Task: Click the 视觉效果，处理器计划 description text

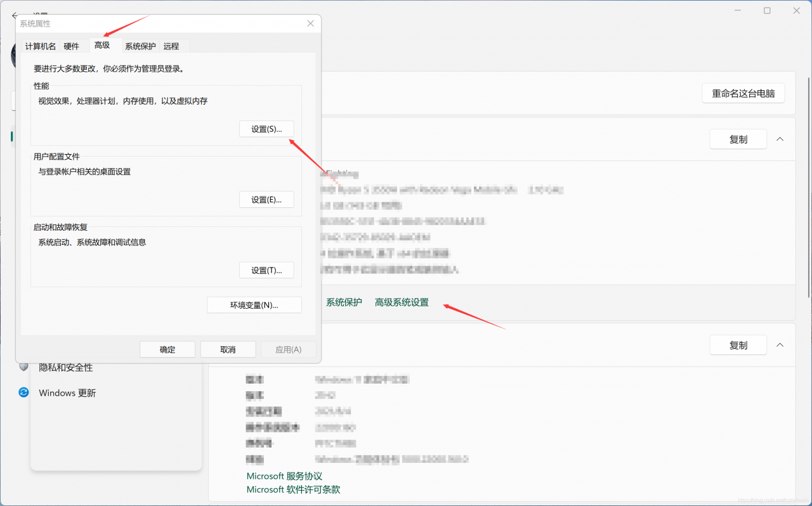Action: pos(123,101)
